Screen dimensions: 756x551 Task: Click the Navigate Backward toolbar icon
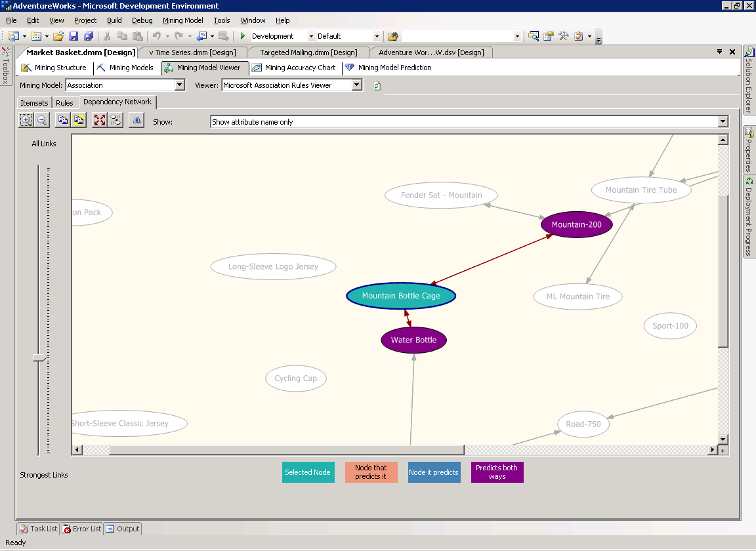pyautogui.click(x=201, y=36)
